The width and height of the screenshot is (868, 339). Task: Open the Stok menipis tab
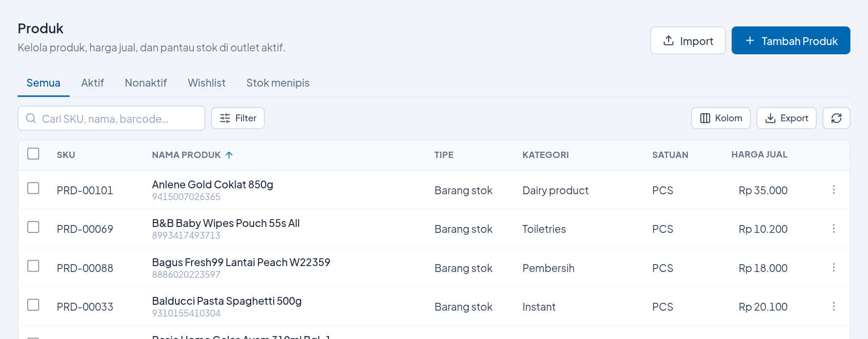(278, 83)
